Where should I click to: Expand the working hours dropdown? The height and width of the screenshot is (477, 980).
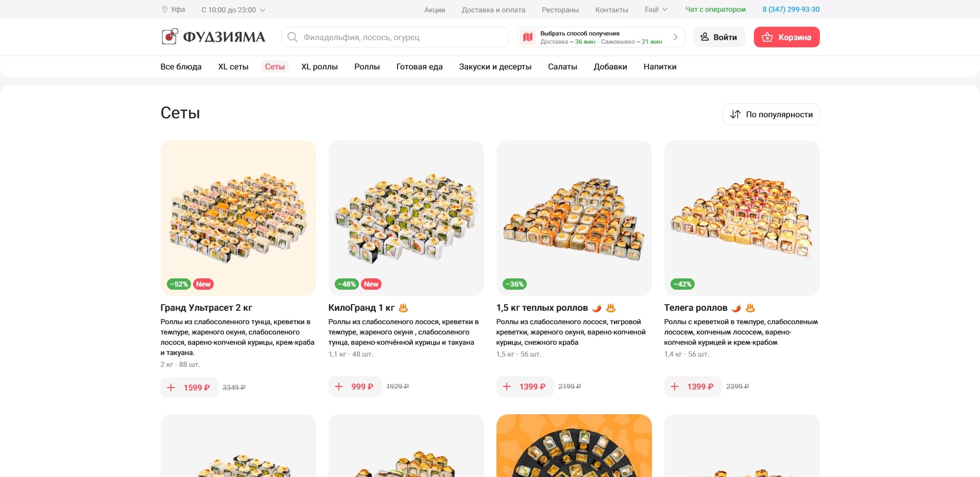263,10
